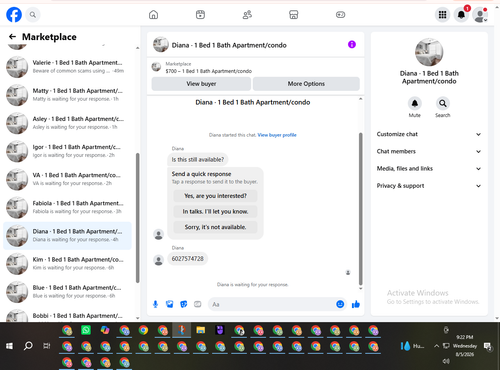Open the purple conversation info icon
Screen dimensions: 500x370
(352, 44)
